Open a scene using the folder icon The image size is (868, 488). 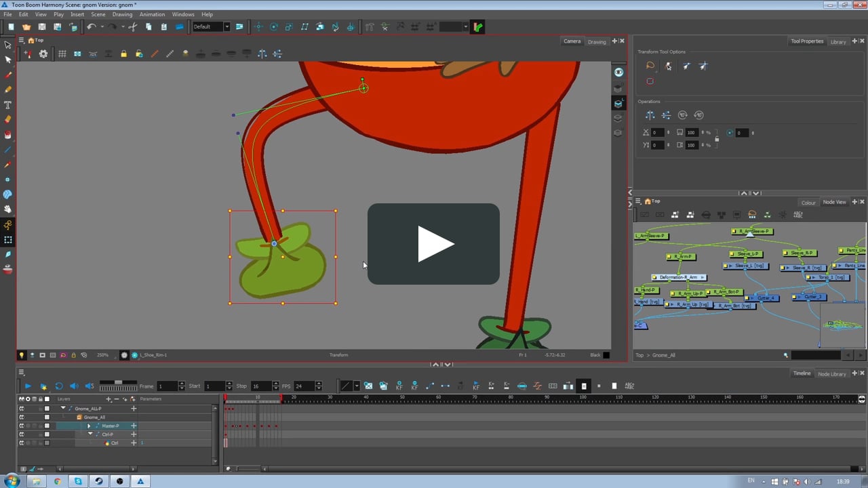(26, 27)
